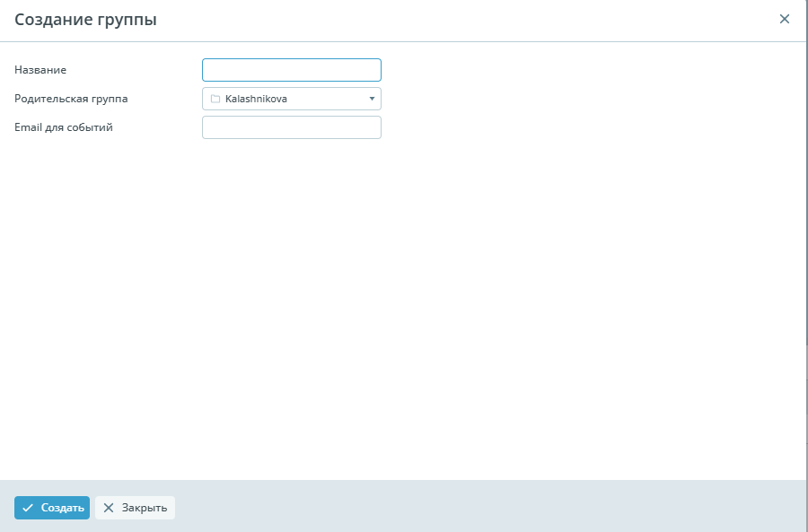Click the X icon on Закрыть button

109,508
